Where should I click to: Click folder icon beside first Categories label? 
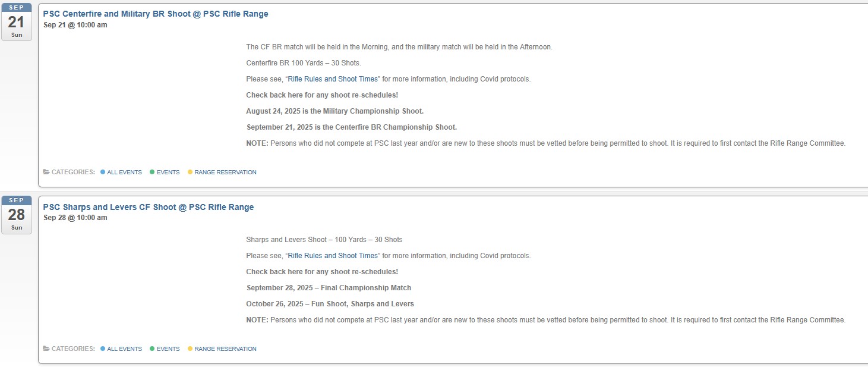coord(46,172)
